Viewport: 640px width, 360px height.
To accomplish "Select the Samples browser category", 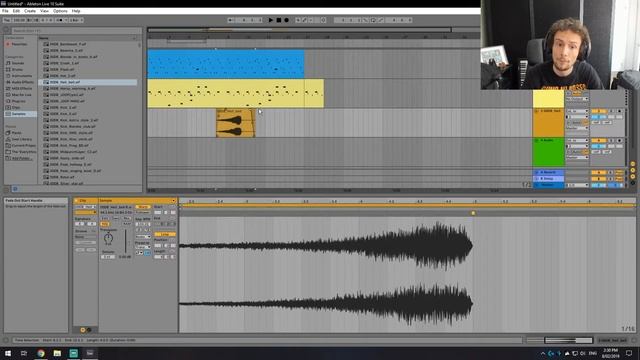I will (x=19, y=114).
